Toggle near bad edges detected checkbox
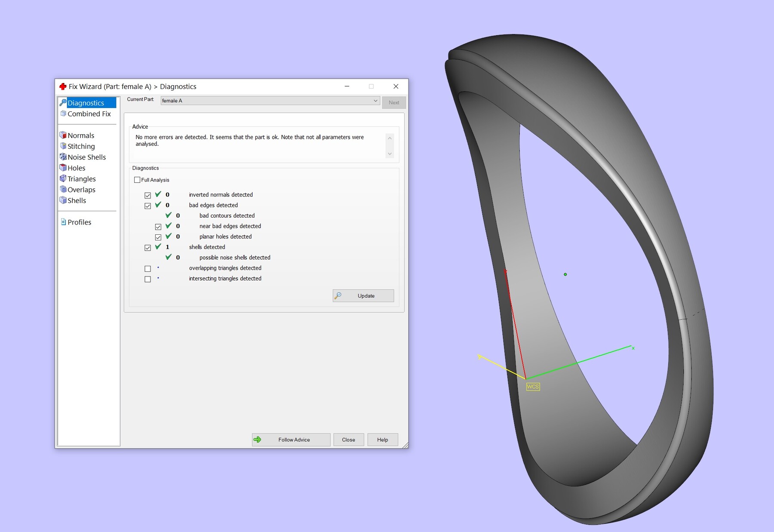 tap(158, 227)
